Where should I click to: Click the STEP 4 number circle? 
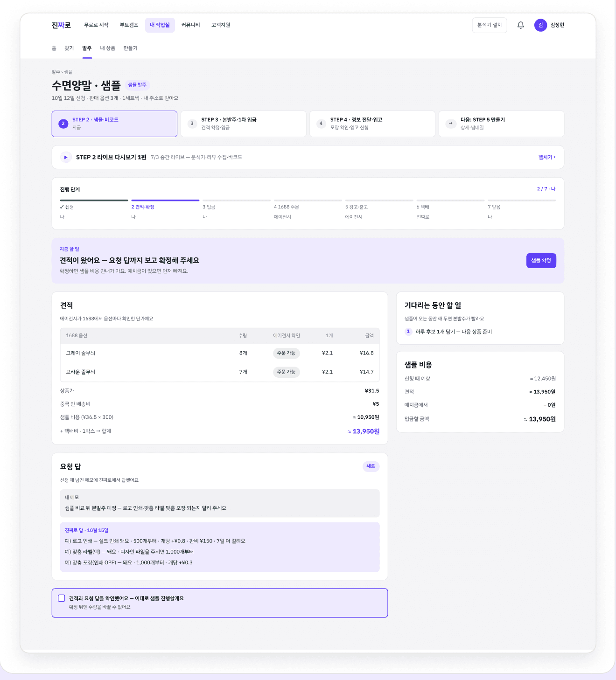[x=321, y=124]
